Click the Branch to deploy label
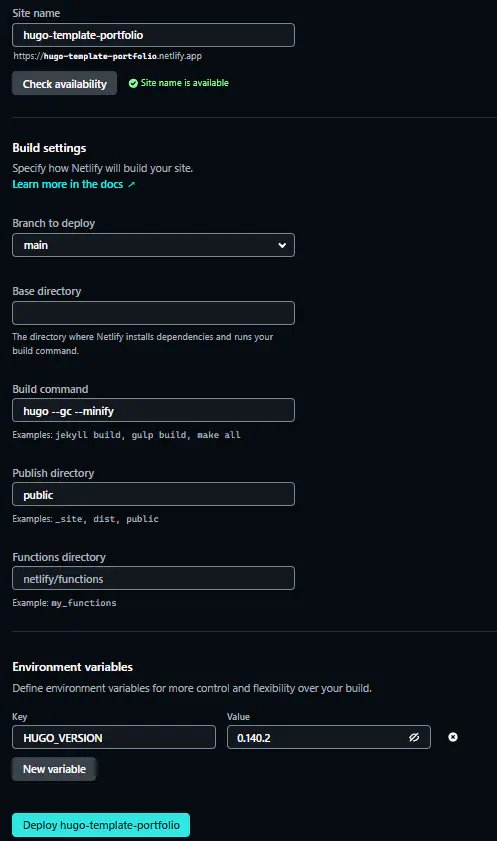The width and height of the screenshot is (497, 841). pos(54,223)
